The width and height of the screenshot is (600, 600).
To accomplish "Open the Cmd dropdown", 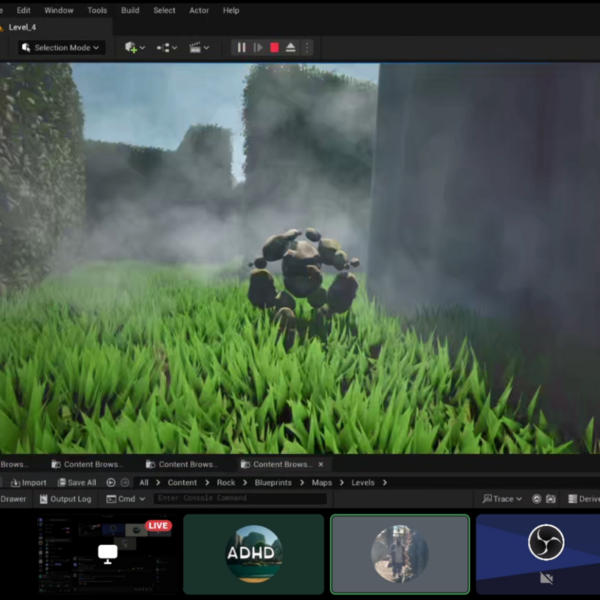I will pyautogui.click(x=126, y=499).
